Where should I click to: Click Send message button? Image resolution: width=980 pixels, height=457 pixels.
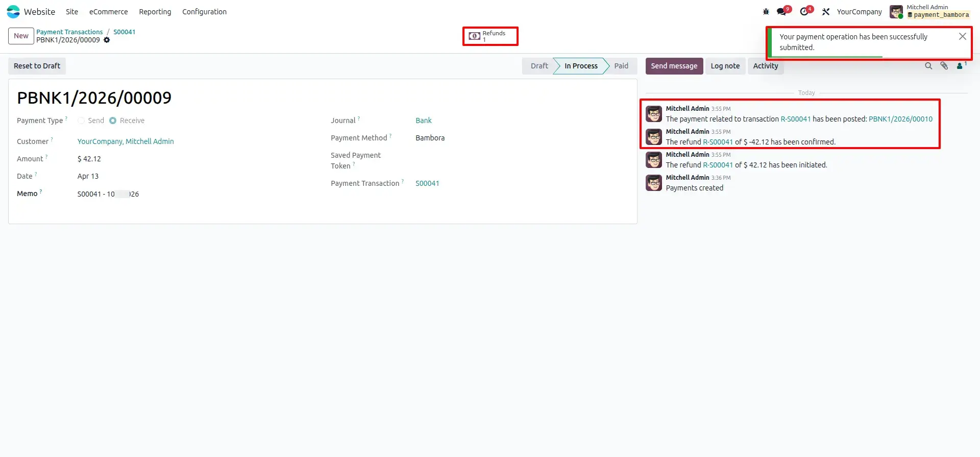pos(674,66)
